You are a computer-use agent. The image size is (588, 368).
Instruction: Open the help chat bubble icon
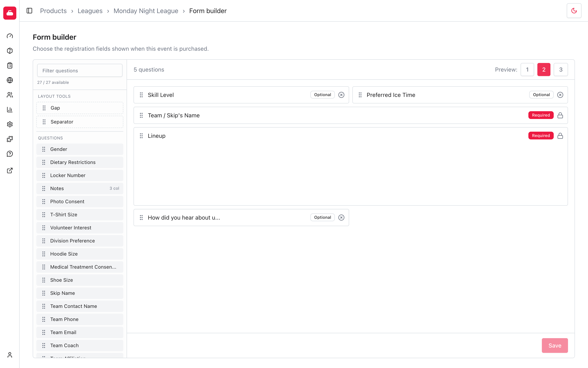[x=10, y=154]
